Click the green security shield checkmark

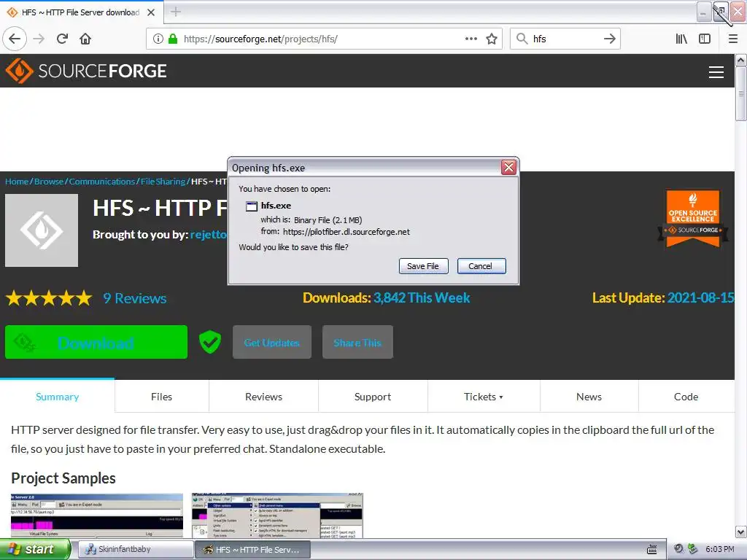click(x=209, y=342)
